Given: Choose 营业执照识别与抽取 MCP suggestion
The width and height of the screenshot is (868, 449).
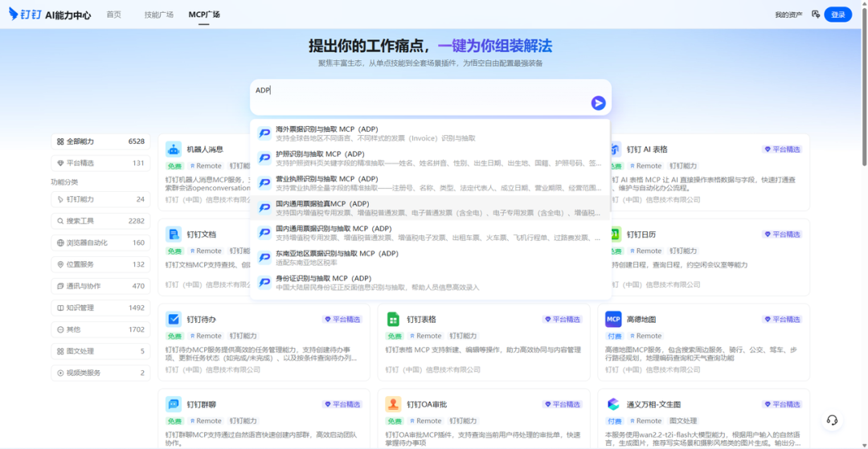Looking at the screenshot, I should pos(431,183).
